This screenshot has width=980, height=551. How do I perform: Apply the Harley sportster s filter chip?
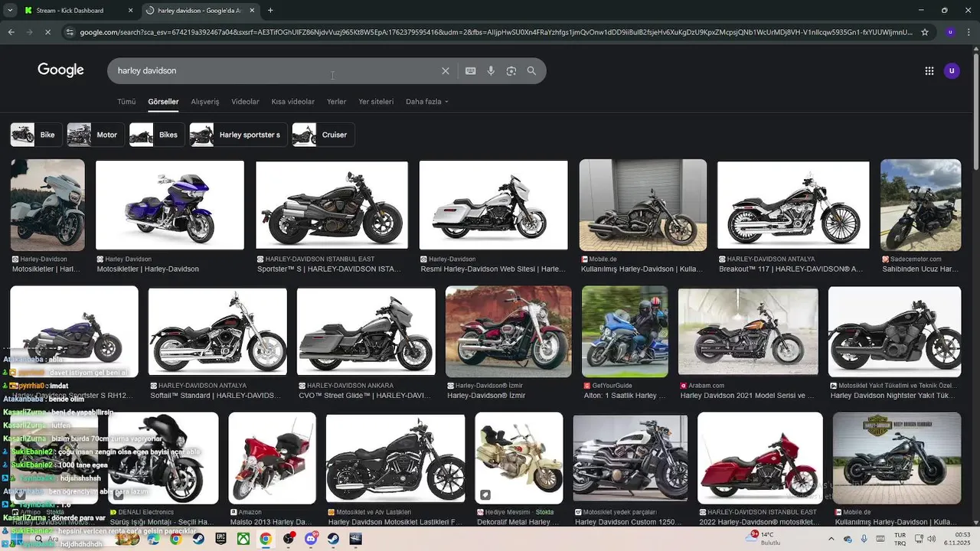click(x=238, y=135)
